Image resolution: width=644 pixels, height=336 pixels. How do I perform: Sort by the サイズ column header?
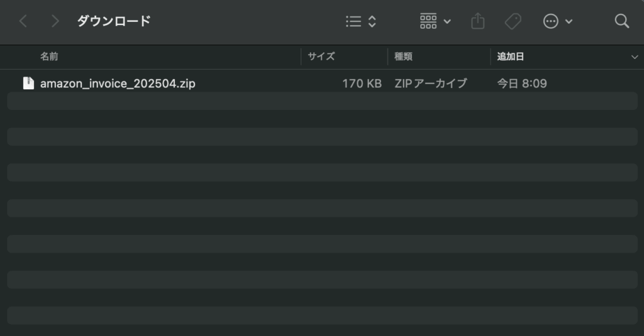321,57
